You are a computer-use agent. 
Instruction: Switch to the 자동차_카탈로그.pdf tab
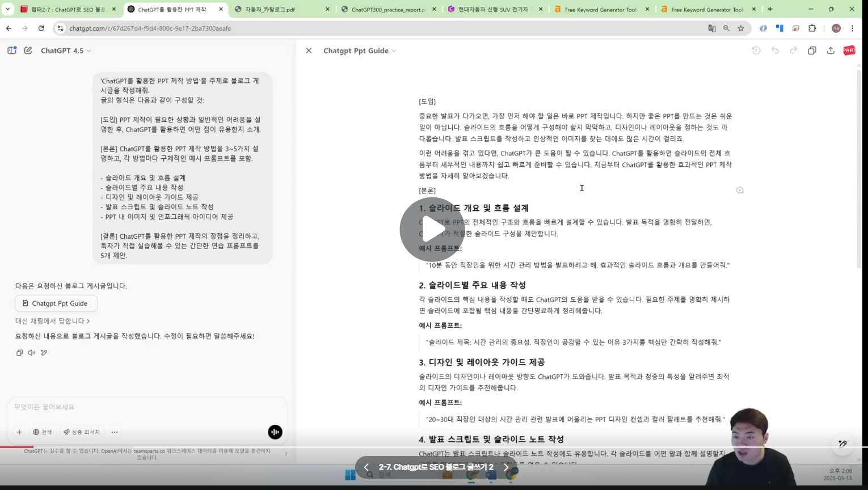[x=282, y=9]
